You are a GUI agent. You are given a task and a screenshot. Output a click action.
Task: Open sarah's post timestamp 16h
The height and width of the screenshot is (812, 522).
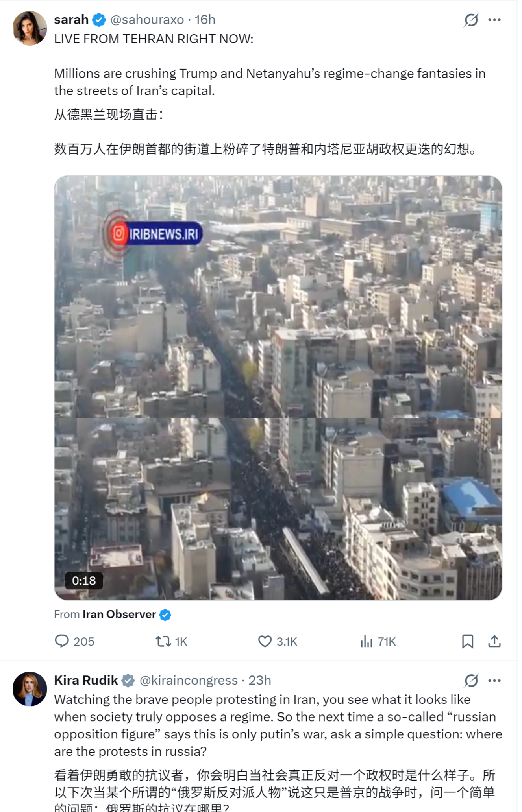pyautogui.click(x=205, y=20)
